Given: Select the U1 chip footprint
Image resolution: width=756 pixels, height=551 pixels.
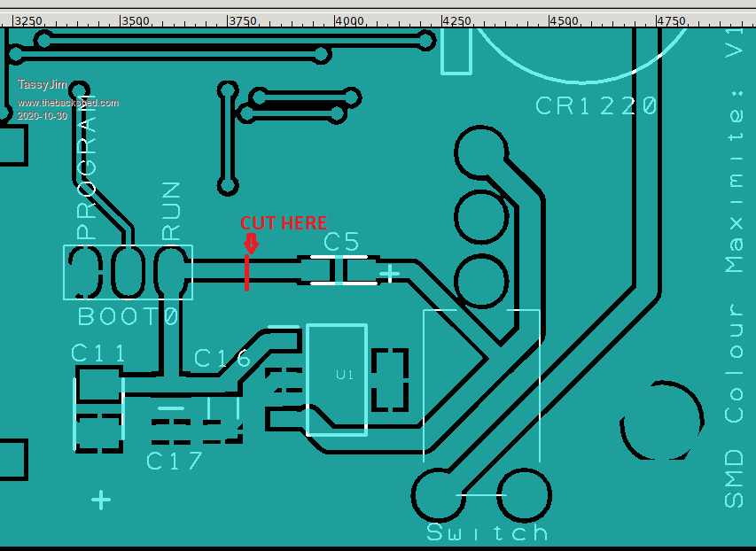Looking at the screenshot, I should (337, 378).
